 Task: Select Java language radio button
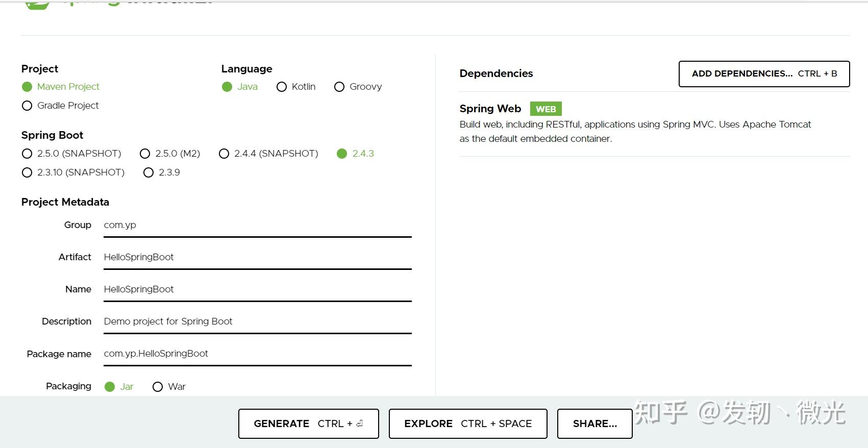click(227, 87)
